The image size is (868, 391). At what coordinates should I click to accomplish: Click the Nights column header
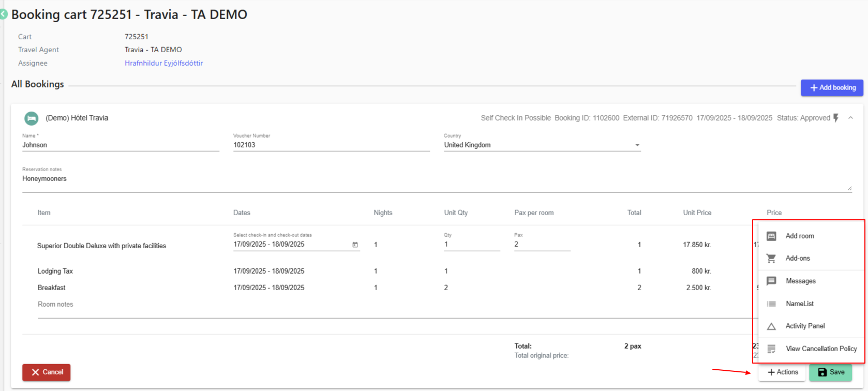383,213
